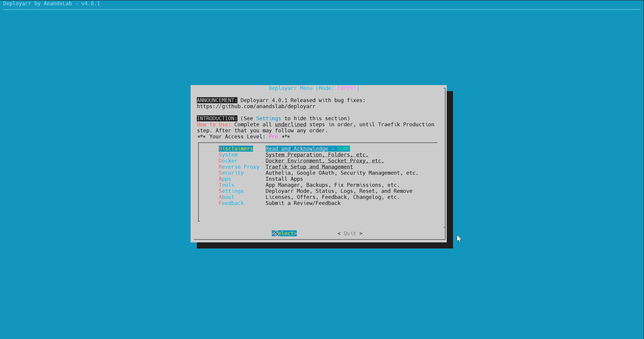Select the About menu entry
This screenshot has height=339, width=644.
[226, 197]
